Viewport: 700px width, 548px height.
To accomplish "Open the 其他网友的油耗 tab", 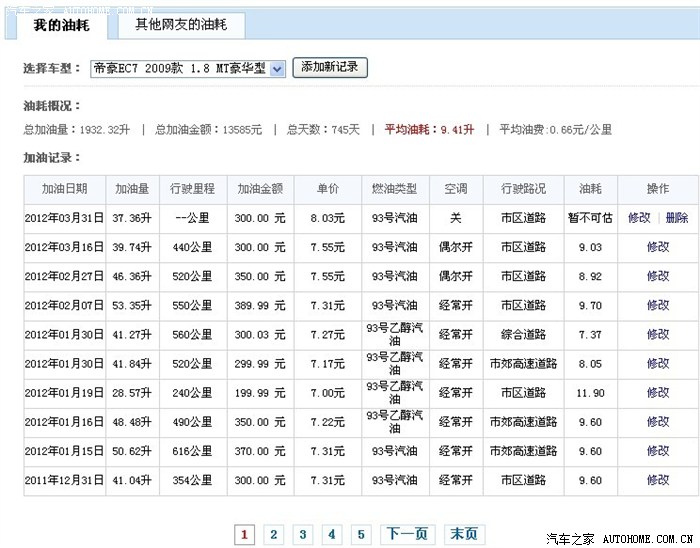I will pyautogui.click(x=180, y=24).
